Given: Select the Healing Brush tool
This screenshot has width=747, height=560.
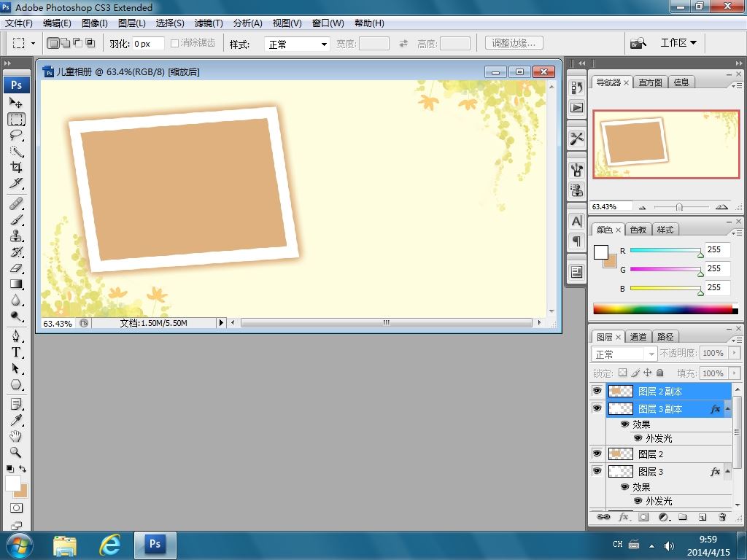Looking at the screenshot, I should pyautogui.click(x=16, y=204).
